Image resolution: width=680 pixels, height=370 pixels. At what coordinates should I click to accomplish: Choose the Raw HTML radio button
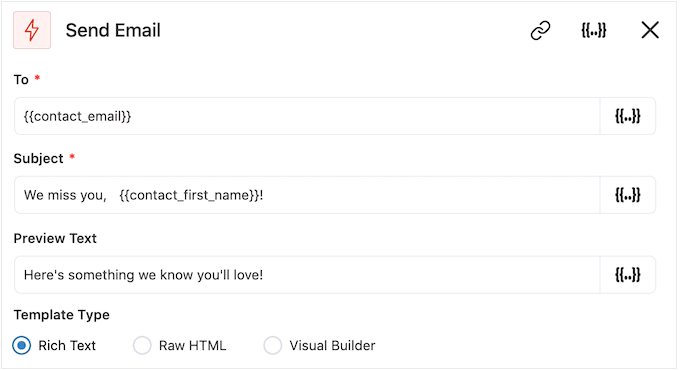click(142, 346)
